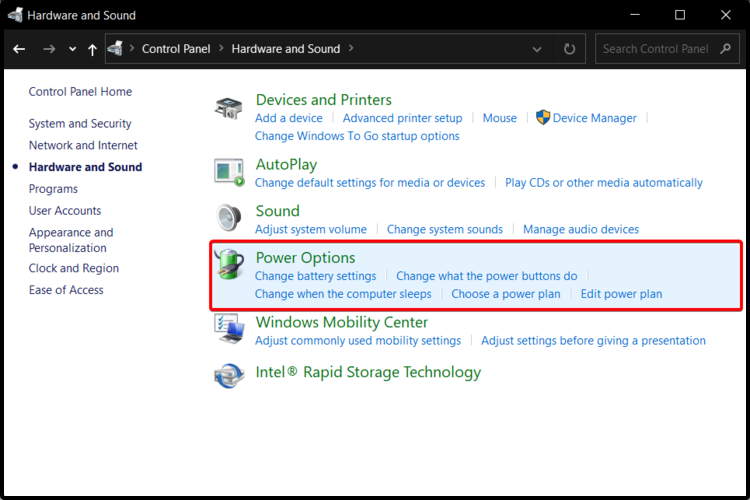Refresh the Control Panel view

569,49
